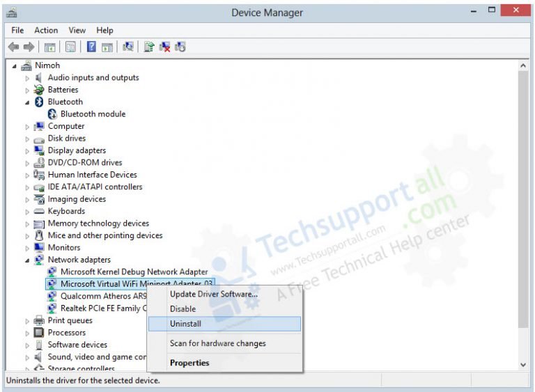The width and height of the screenshot is (535, 392).
Task: Open the View menu
Action: (77, 31)
